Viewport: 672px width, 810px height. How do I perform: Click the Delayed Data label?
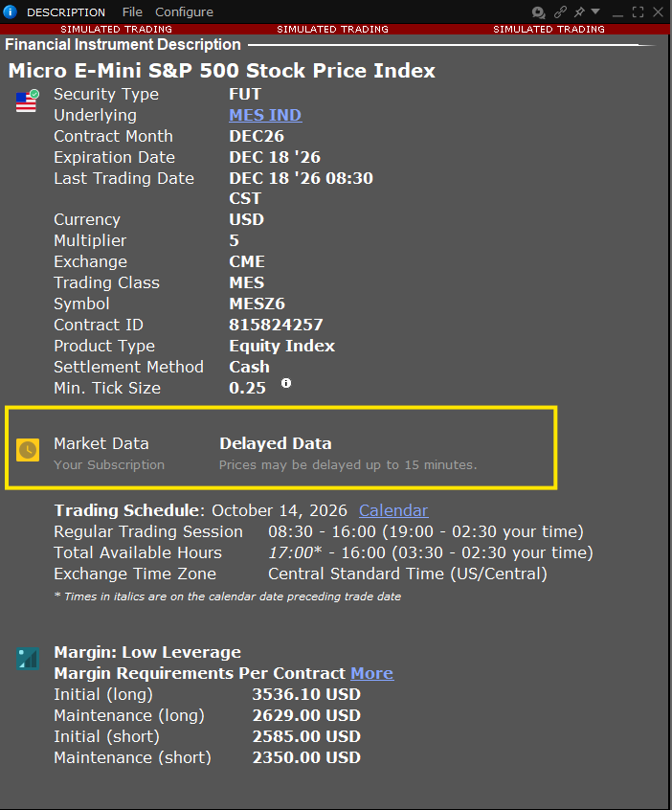[276, 443]
